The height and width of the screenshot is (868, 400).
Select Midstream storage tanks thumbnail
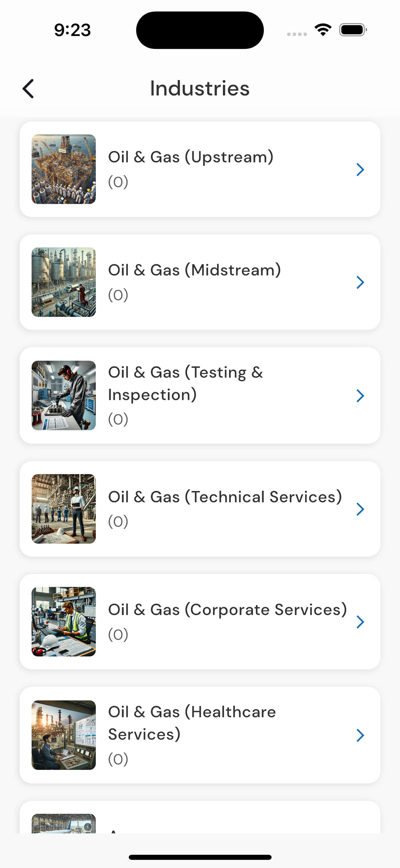tap(64, 282)
